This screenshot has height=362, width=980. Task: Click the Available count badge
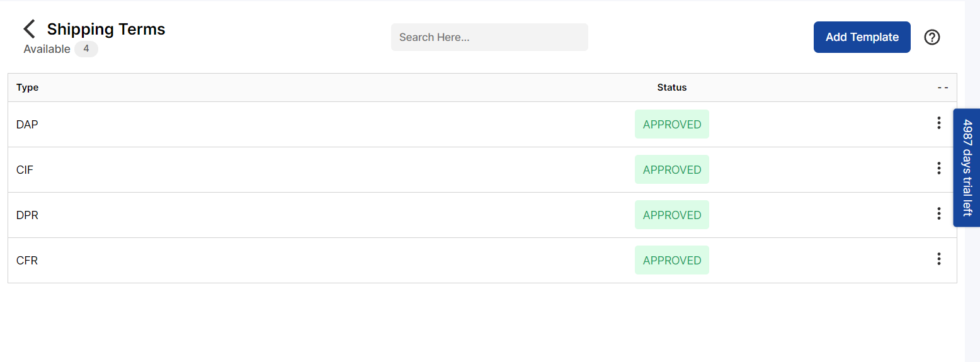click(x=86, y=48)
